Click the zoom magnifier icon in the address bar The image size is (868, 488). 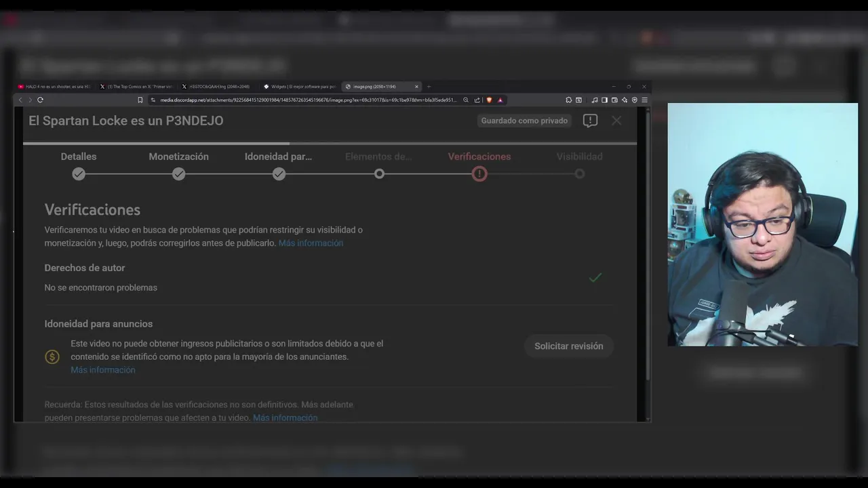tap(466, 100)
